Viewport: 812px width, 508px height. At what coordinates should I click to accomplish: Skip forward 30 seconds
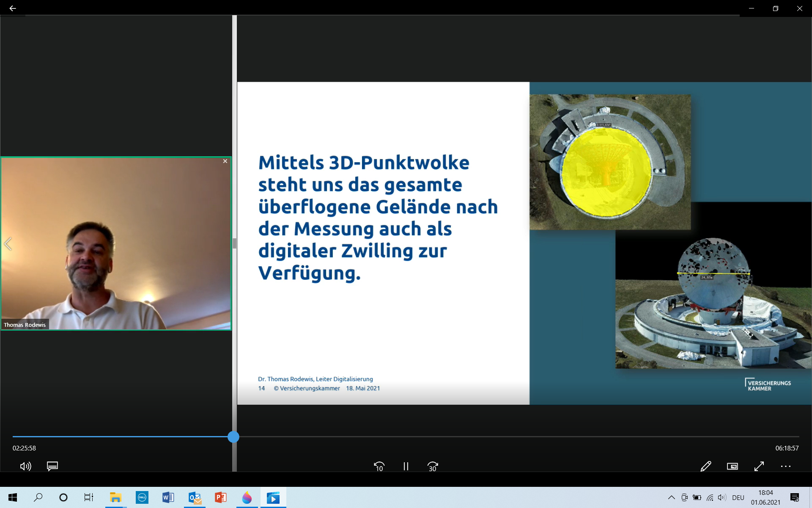click(433, 466)
